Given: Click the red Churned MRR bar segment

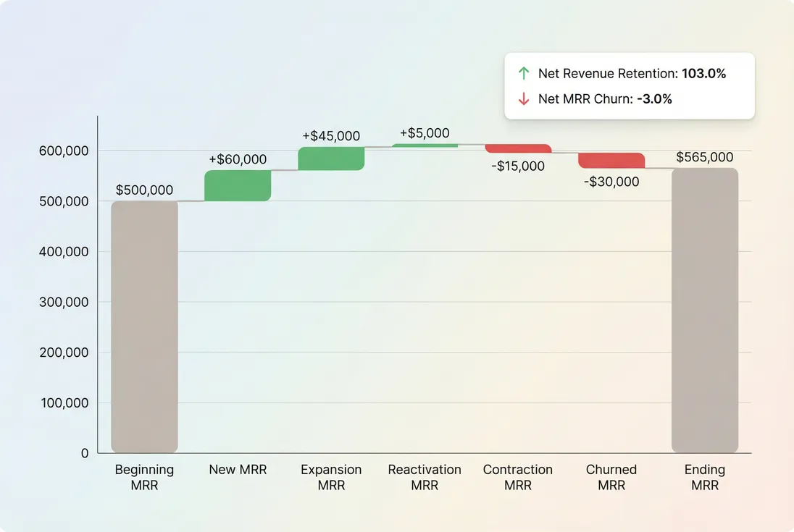Looking at the screenshot, I should 611,159.
